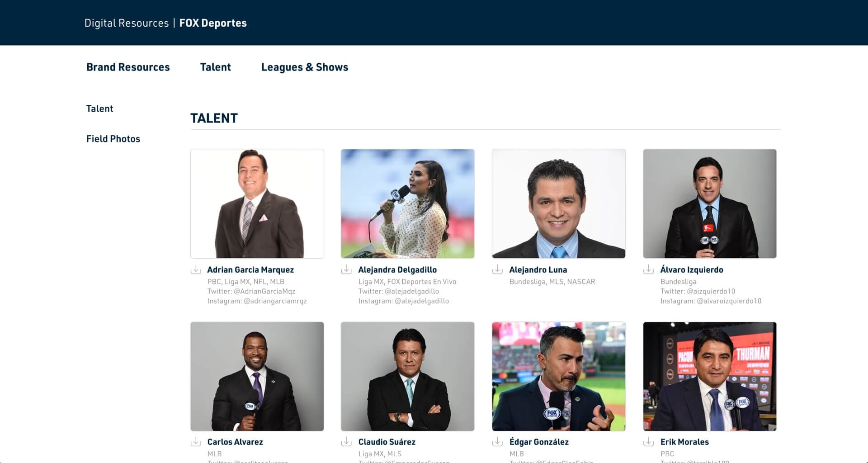This screenshot has height=463, width=868.
Task: Open Claudio Suárez portrait thumbnail
Action: 408,376
